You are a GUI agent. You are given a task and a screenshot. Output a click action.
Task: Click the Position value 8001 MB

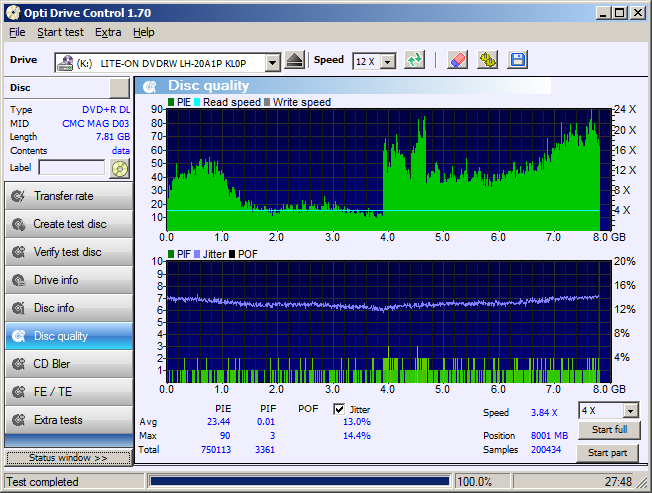click(x=549, y=436)
